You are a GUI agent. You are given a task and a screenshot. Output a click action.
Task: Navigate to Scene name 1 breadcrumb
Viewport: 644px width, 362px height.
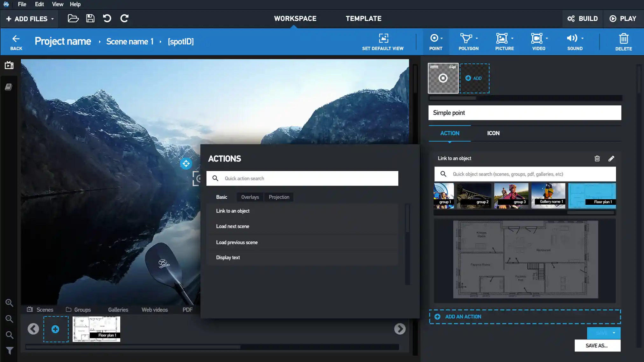130,42
